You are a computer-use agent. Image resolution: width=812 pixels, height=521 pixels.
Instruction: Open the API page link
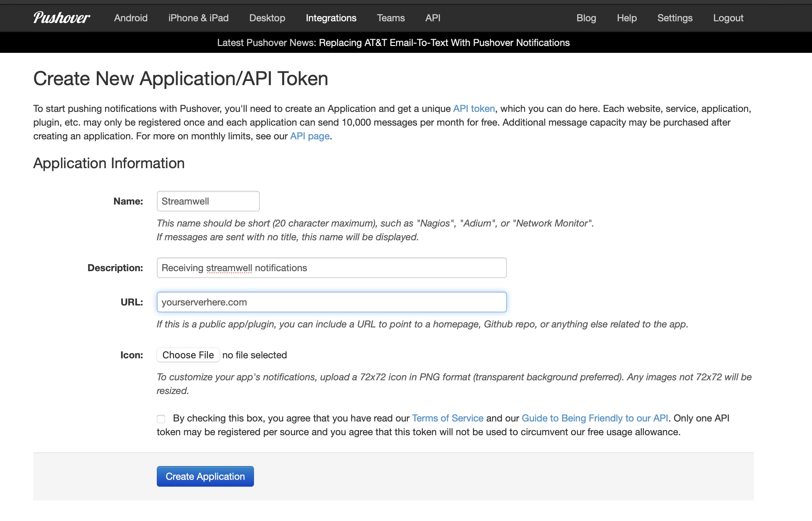310,136
